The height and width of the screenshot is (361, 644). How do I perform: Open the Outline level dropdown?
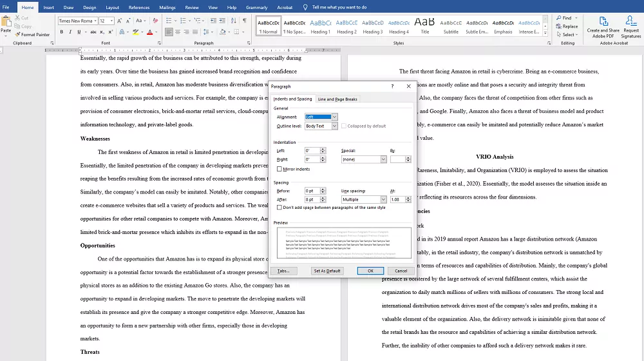pyautogui.click(x=334, y=126)
